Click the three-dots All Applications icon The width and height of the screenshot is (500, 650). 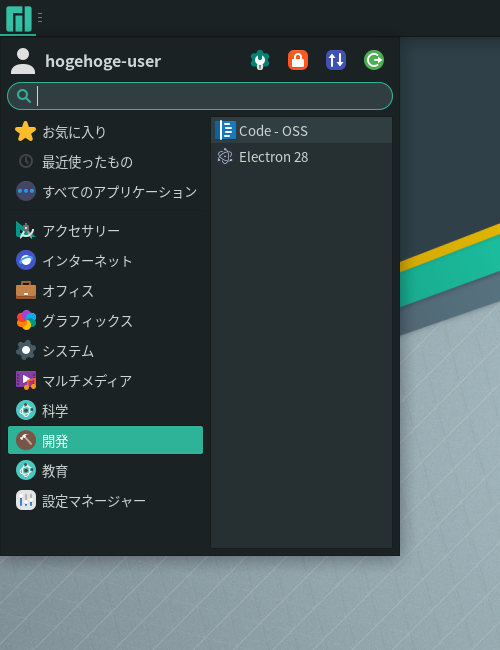pos(26,192)
